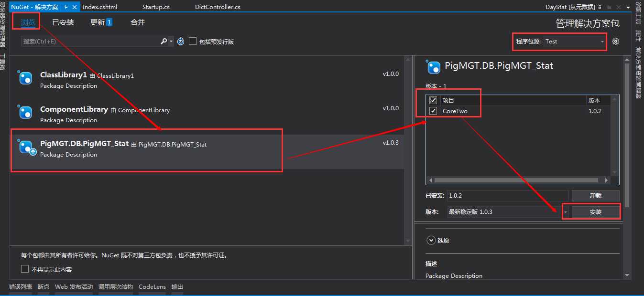The height and width of the screenshot is (296, 644).
Task: Click the ComponentLibrary package icon
Action: pyautogui.click(x=25, y=113)
